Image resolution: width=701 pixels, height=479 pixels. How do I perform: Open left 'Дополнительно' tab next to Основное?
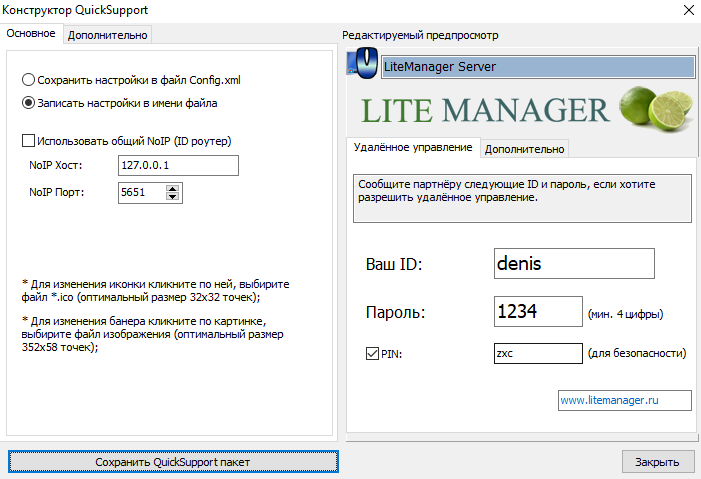(107, 35)
